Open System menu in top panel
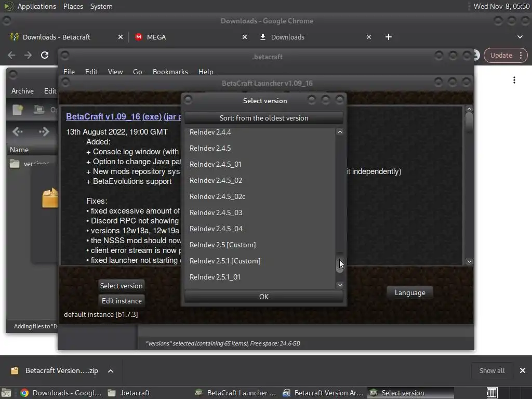 point(101,6)
